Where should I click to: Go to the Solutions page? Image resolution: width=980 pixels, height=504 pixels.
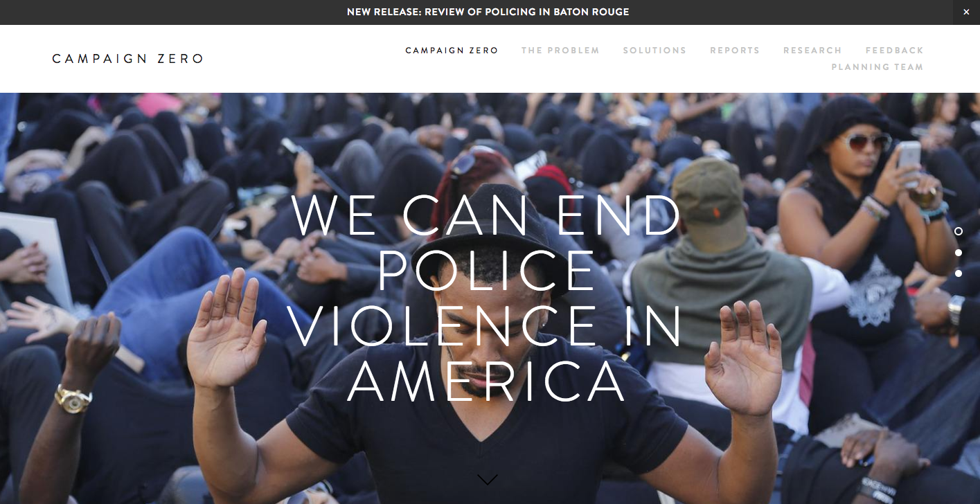coord(654,51)
